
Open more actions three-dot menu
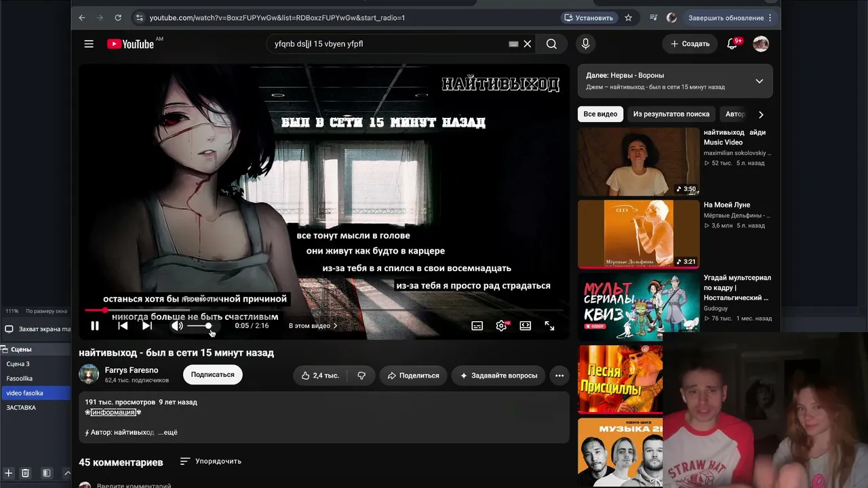pos(559,375)
